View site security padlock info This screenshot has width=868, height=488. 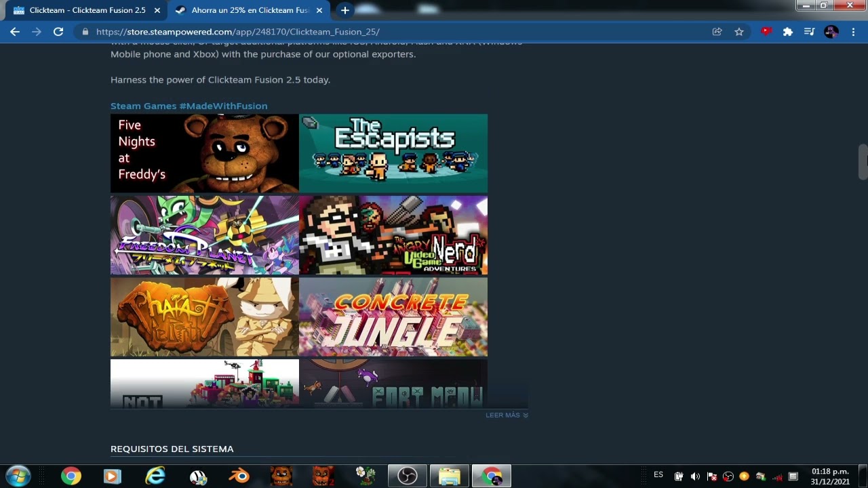(x=85, y=32)
